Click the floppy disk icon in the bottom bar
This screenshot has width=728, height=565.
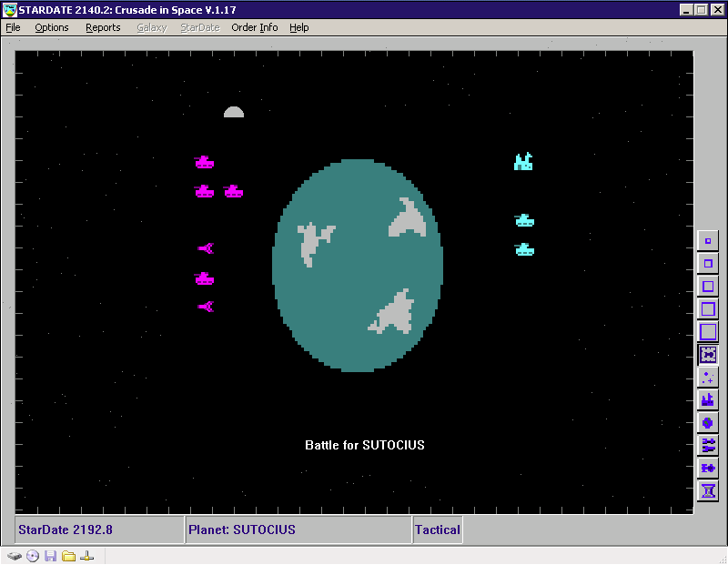pyautogui.click(x=51, y=556)
